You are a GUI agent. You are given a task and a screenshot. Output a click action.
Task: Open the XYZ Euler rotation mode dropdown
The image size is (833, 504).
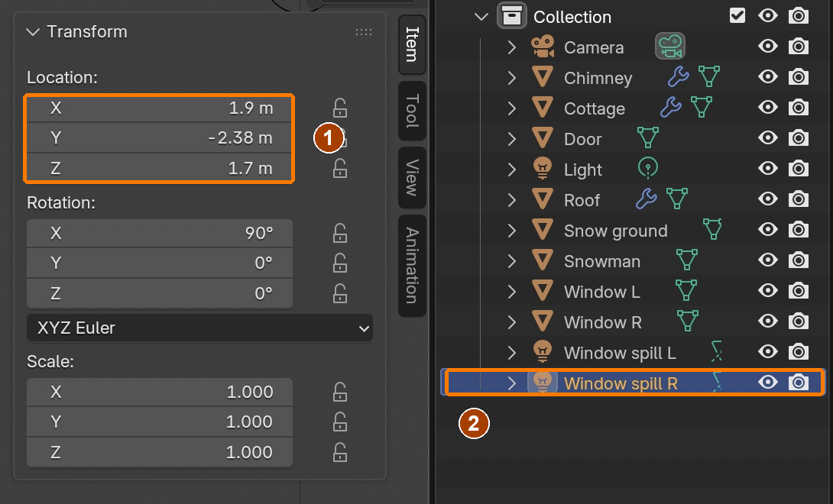199,328
